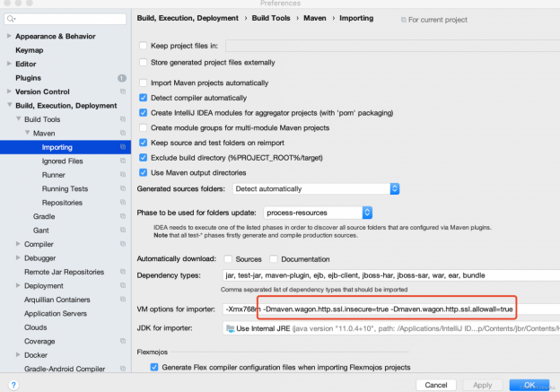560x392 pixels.
Task: Click the Plugins update badge icon
Action: [x=122, y=78]
